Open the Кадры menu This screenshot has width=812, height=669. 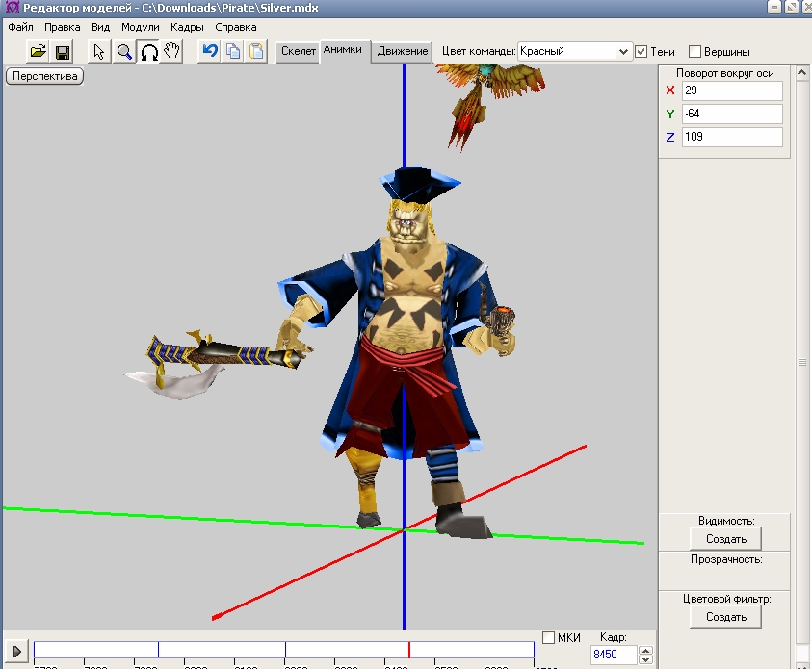[x=187, y=27]
